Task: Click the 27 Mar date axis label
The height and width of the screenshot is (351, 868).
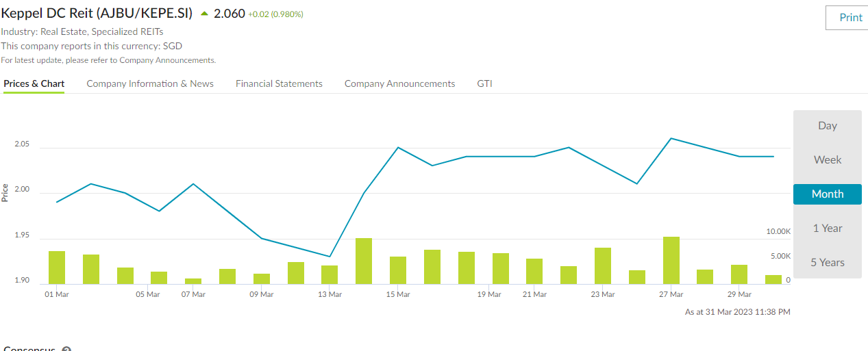Action: pyautogui.click(x=671, y=294)
